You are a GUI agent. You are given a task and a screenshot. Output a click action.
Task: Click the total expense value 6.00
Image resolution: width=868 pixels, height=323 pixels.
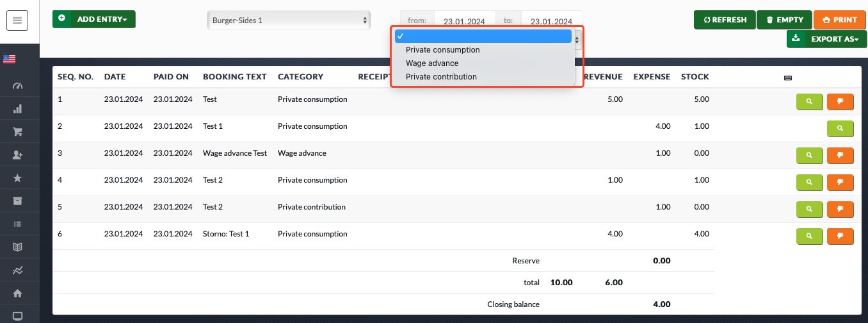coord(614,283)
